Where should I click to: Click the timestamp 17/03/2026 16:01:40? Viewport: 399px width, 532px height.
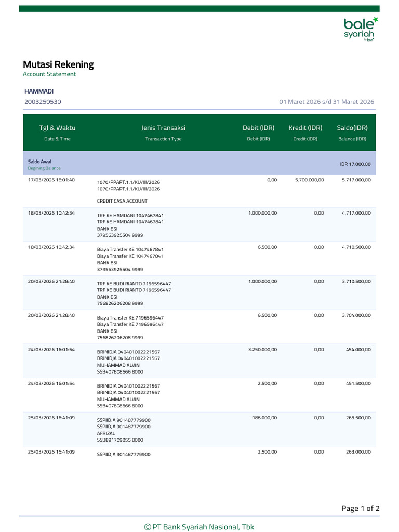tap(51, 180)
